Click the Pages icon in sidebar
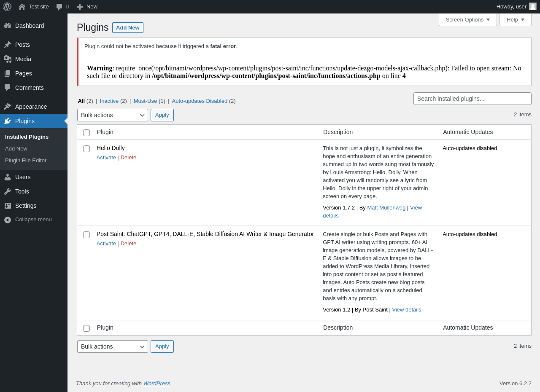The width and height of the screenshot is (540, 392). pos(8,73)
